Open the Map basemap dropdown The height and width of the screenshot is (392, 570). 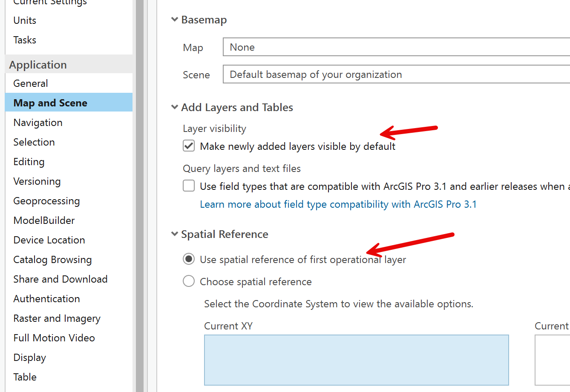(x=396, y=47)
